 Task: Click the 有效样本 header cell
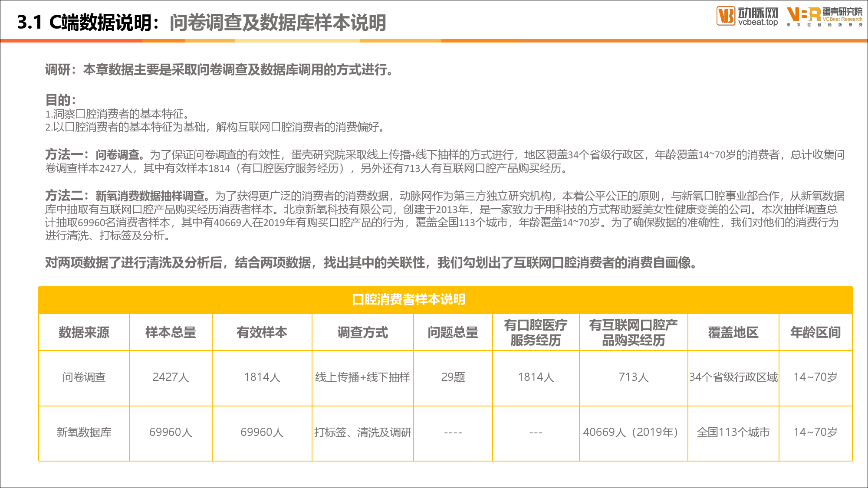[x=262, y=332]
